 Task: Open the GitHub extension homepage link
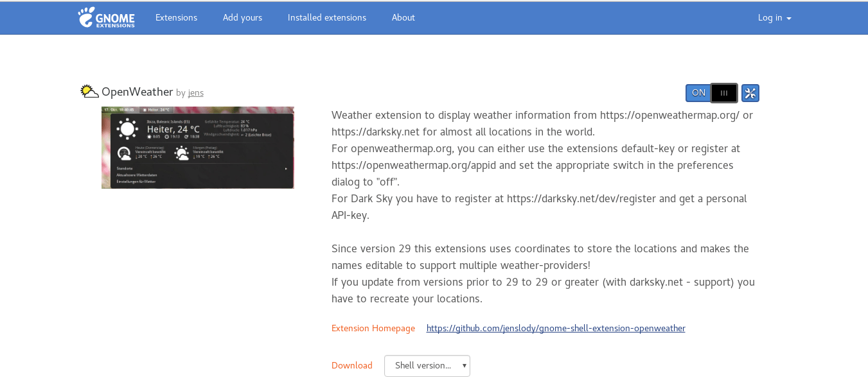[556, 328]
